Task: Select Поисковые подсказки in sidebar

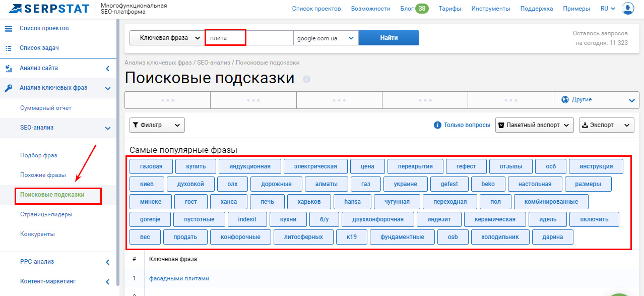Action: click(x=52, y=195)
